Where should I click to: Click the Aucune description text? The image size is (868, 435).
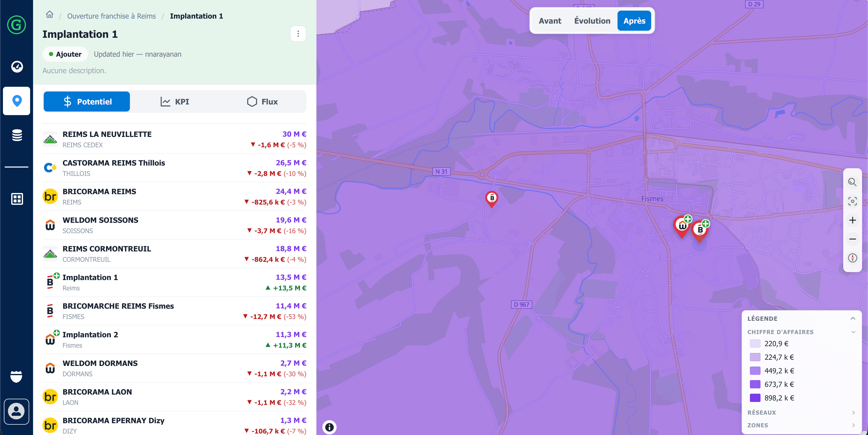[x=74, y=71]
